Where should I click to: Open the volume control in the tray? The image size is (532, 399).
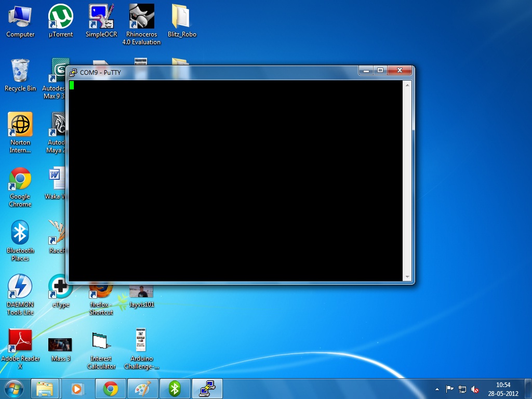475,388
